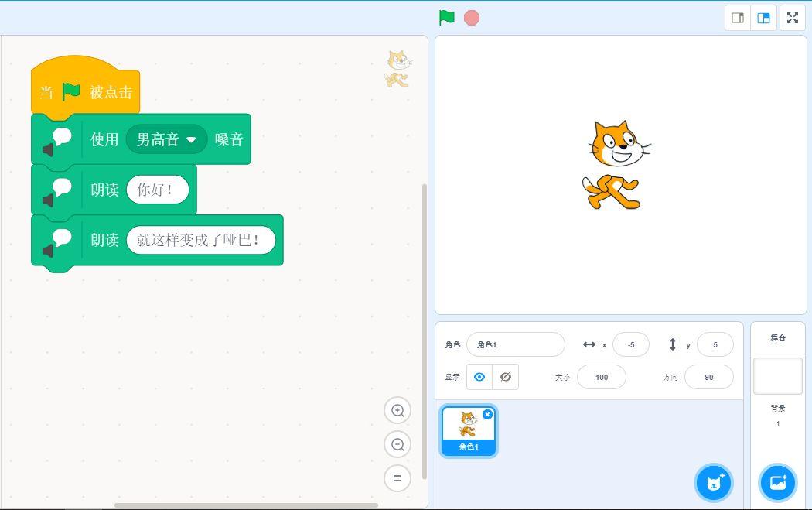Zoom in the code workspace
Viewport: 812px width, 510px height.
coord(397,410)
